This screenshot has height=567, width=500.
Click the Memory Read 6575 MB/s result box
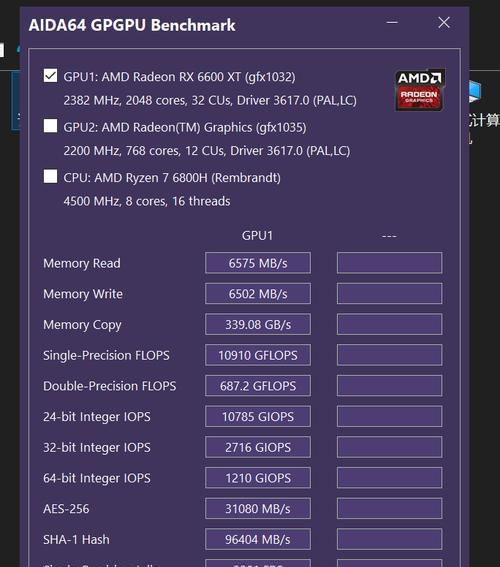point(258,263)
